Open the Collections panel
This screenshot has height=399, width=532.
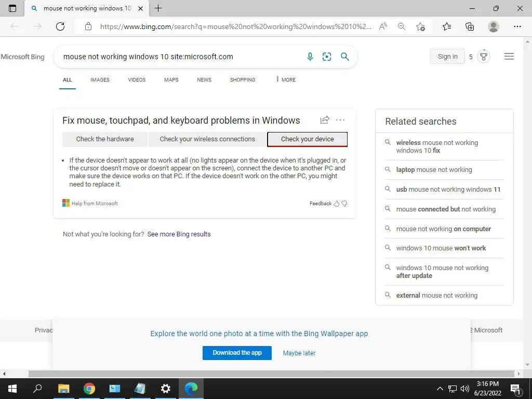[470, 26]
